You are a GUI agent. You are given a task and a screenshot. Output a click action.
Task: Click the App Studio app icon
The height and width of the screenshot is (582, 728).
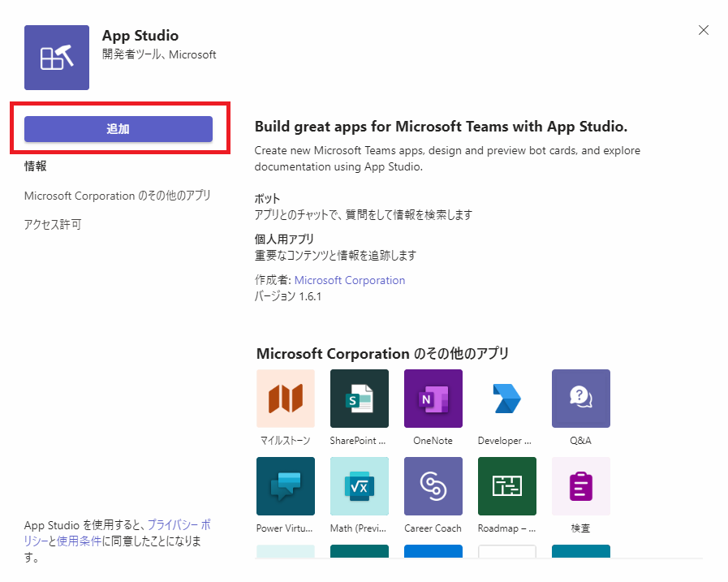57,58
